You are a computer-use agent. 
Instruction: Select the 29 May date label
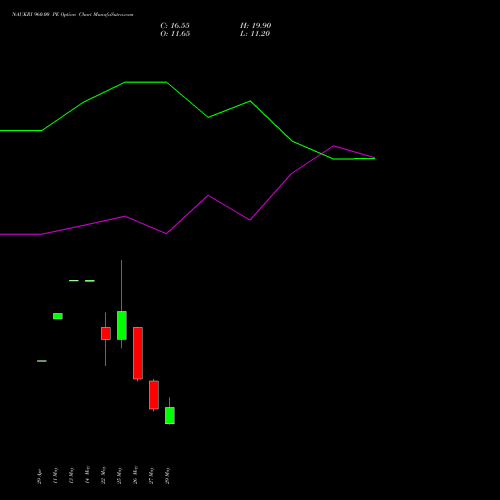167,476
